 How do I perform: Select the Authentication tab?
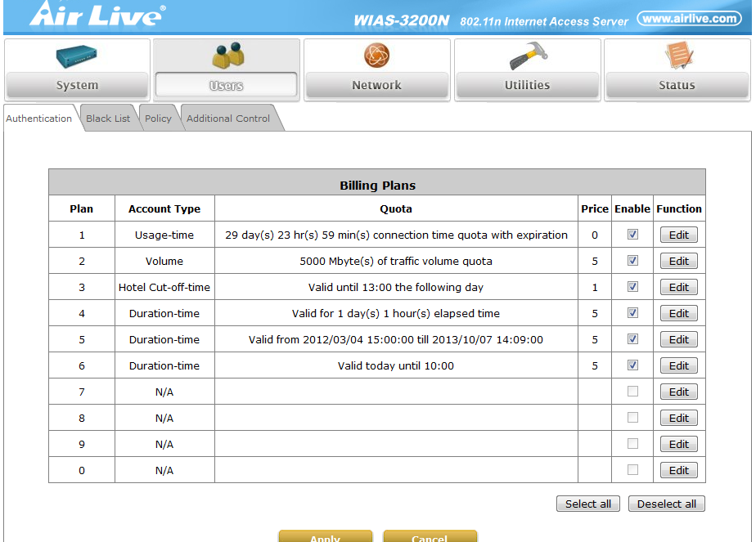click(39, 119)
